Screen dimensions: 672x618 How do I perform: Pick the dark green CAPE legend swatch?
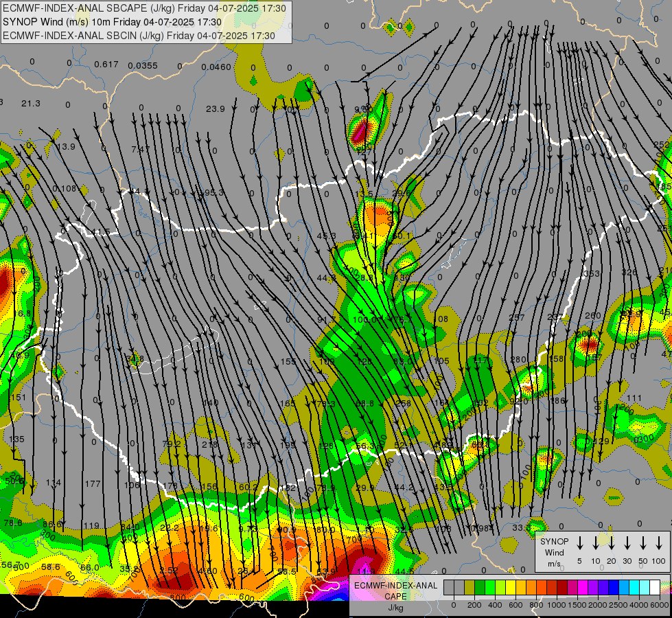pos(480,587)
